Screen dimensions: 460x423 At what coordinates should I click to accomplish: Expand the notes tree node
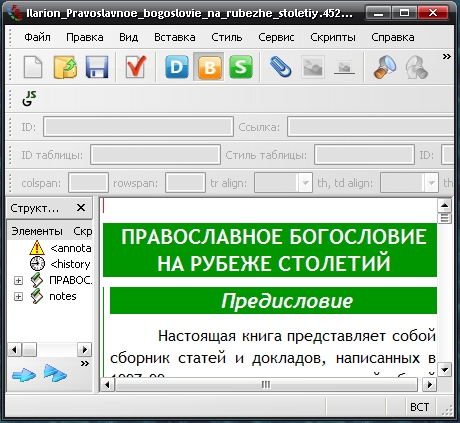(18, 296)
